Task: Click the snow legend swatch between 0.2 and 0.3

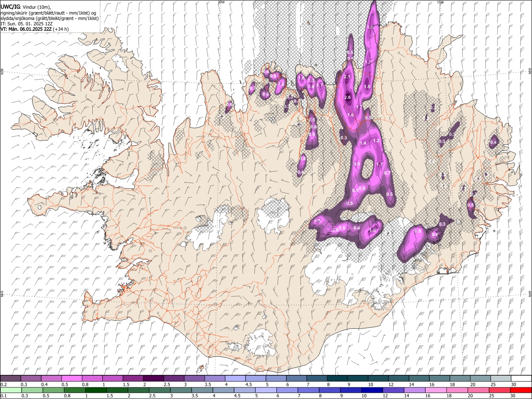Action: tap(11, 379)
